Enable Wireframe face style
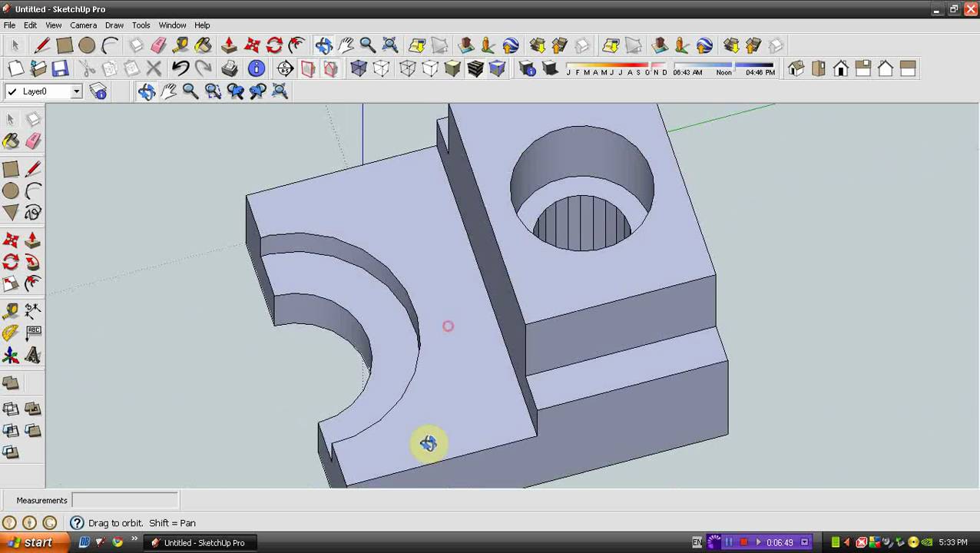Viewport: 980px width, 553px height. (408, 69)
